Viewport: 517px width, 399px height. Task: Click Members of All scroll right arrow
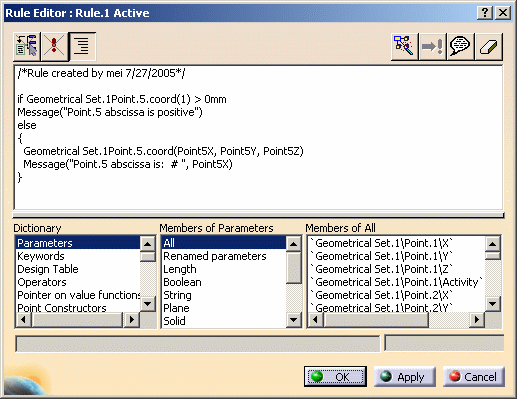pyautogui.click(x=477, y=320)
